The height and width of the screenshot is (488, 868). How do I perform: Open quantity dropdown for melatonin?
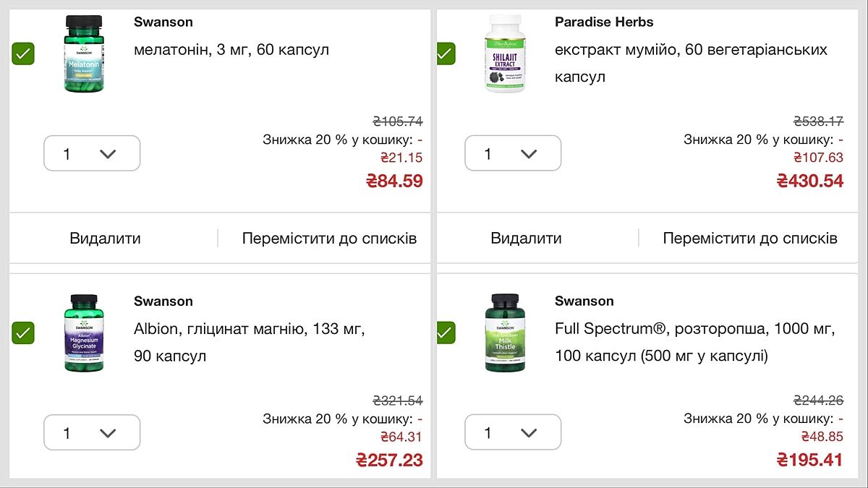[x=92, y=153]
